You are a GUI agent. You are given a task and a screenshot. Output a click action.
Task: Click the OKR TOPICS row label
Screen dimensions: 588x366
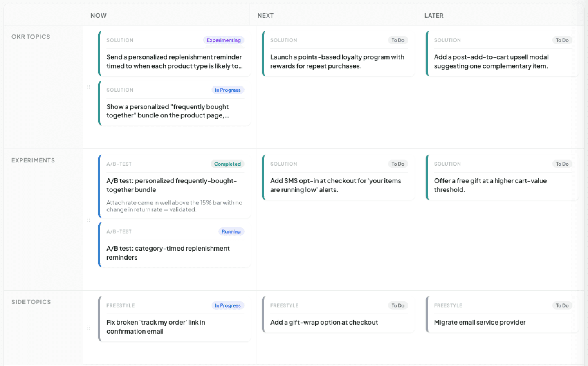(x=31, y=37)
